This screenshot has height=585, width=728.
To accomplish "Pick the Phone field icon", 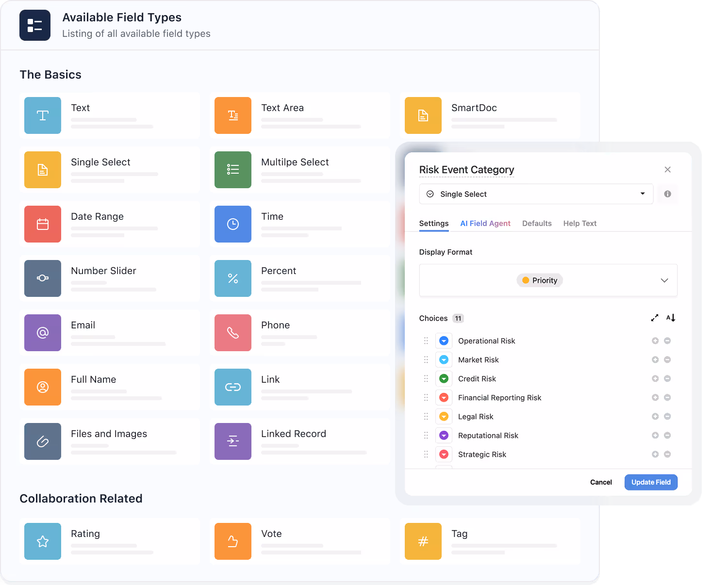I will tap(233, 333).
